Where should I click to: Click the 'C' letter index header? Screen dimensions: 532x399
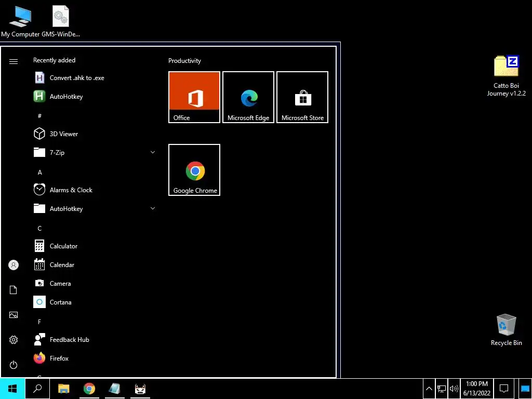(39, 229)
